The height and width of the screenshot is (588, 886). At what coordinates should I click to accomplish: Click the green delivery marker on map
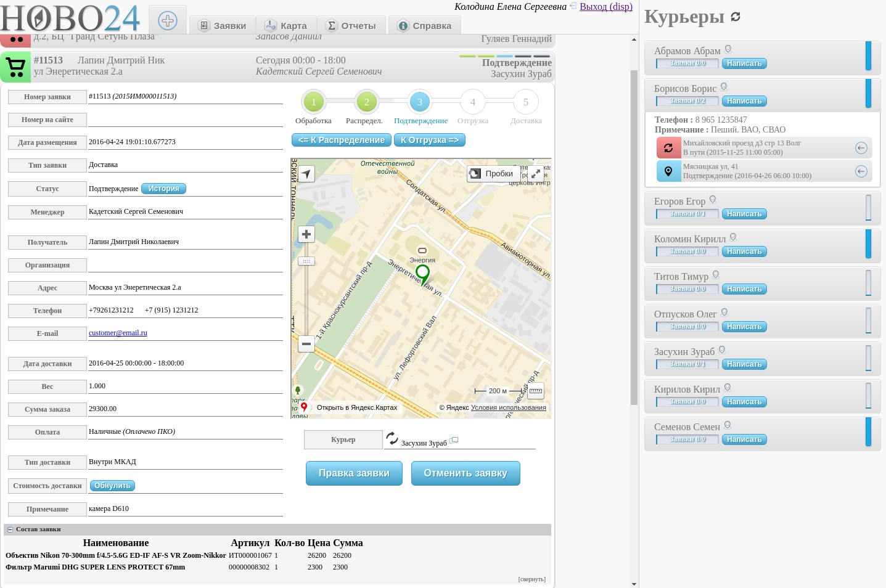pyautogui.click(x=422, y=275)
